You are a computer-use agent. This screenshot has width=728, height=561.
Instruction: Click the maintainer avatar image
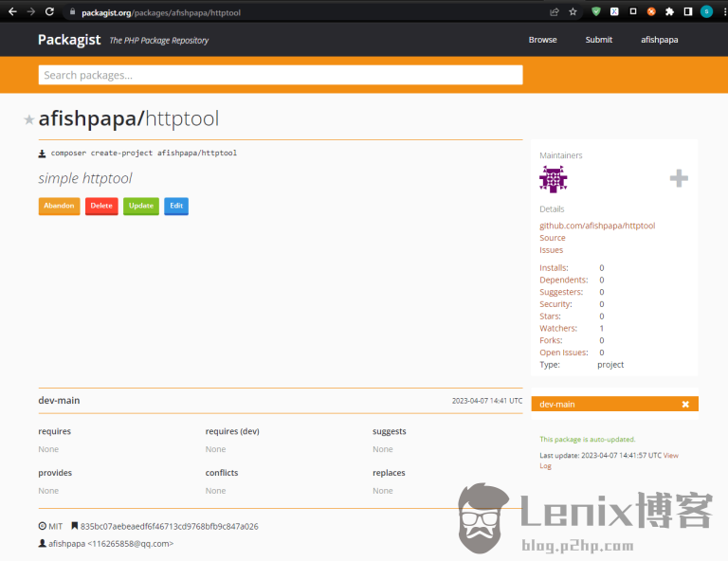coord(553,178)
